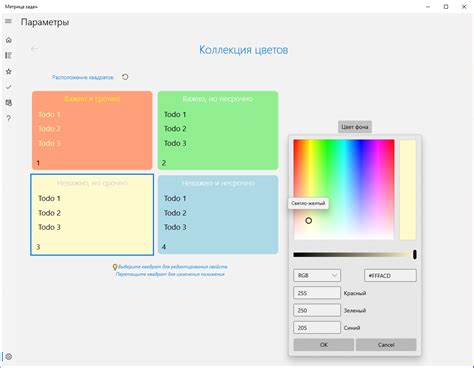Click the Красный value field 255

[x=317, y=293]
